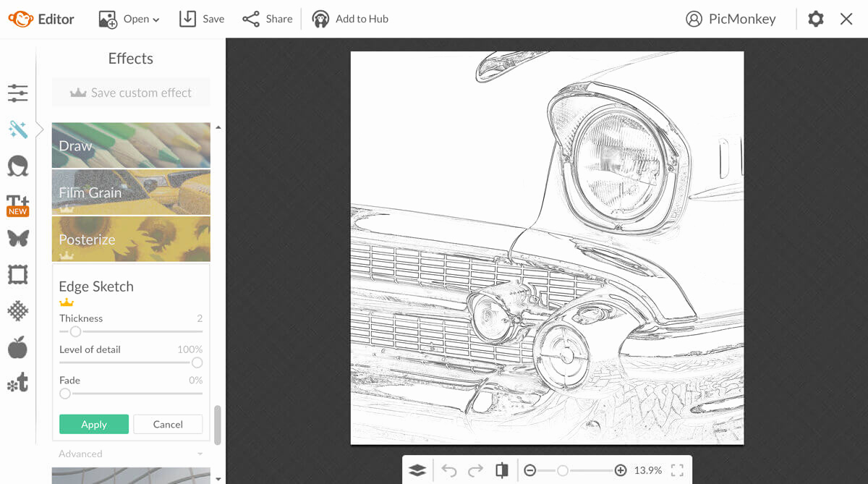The height and width of the screenshot is (484, 868).
Task: View the original image comparison
Action: click(x=502, y=470)
